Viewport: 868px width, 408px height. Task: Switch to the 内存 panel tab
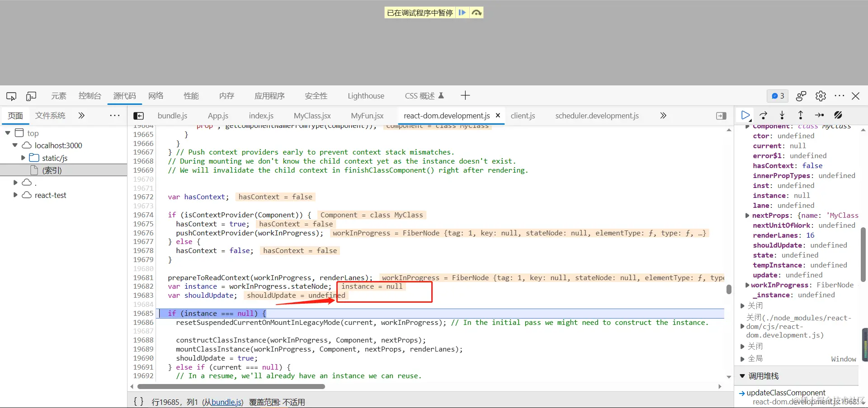pyautogui.click(x=227, y=96)
